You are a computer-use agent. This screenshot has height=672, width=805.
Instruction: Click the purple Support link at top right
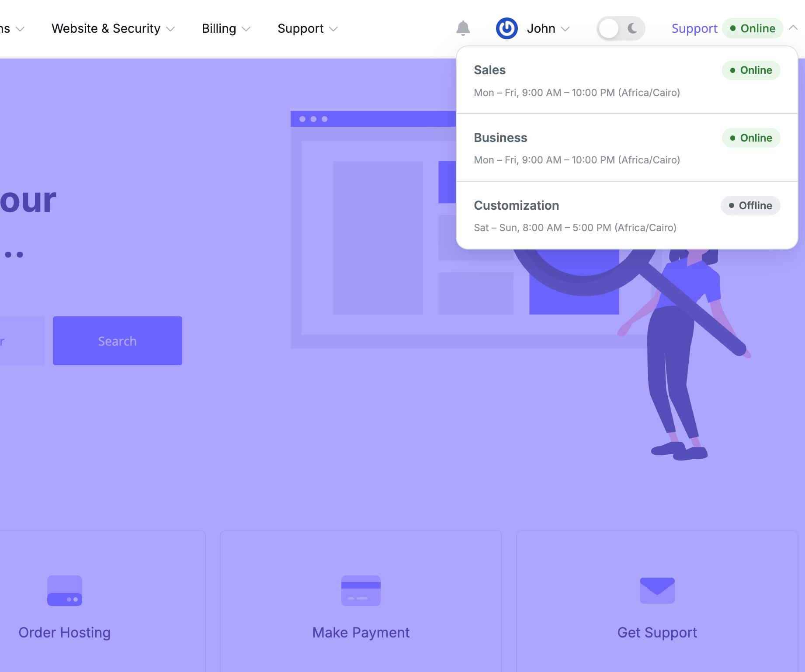(694, 28)
